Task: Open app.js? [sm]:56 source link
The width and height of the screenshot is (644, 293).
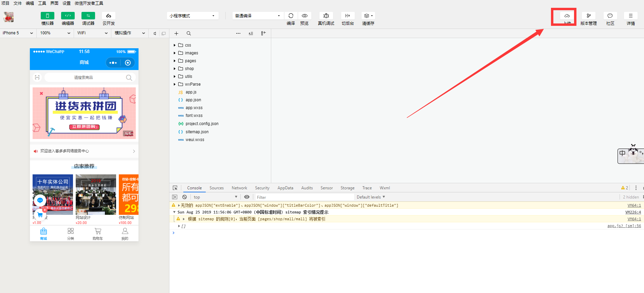Action: (x=624, y=226)
